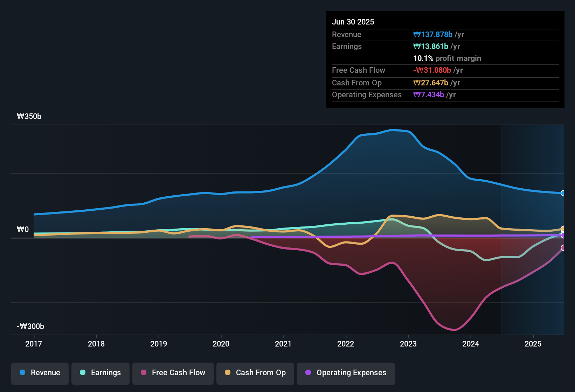The image size is (575, 392).
Task: Click the ₩350b label on the y-axis
Action: coord(29,116)
